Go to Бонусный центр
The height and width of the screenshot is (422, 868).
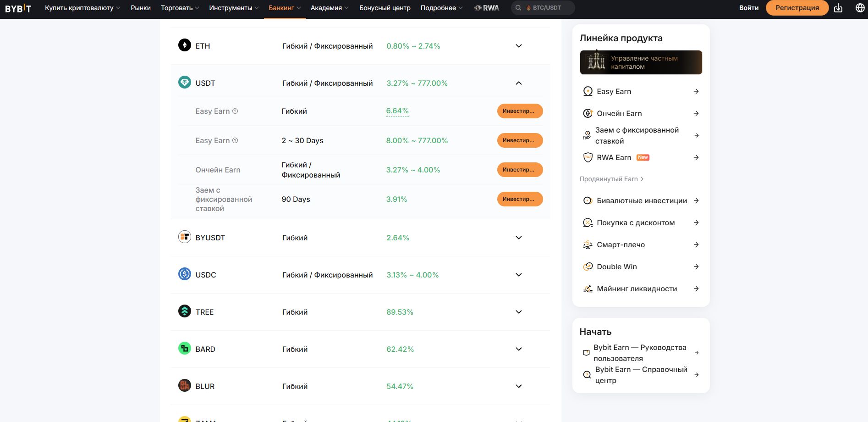coord(385,8)
